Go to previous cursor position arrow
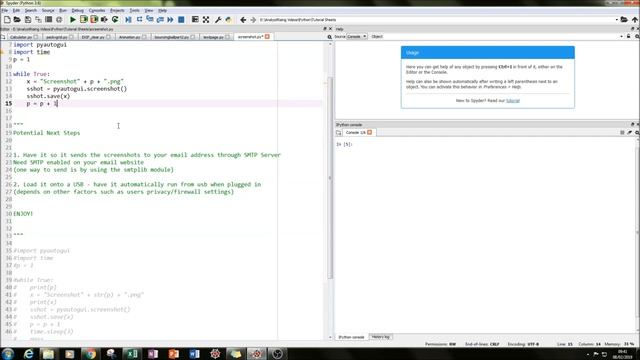Image resolution: width=640 pixels, height=360 pixels. (243, 20)
